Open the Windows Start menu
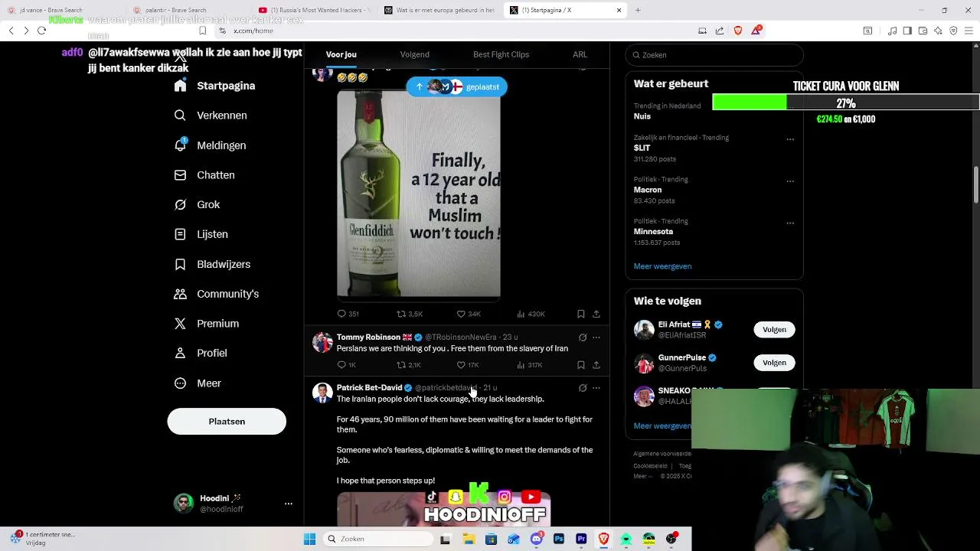The width and height of the screenshot is (980, 551). pos(309,539)
